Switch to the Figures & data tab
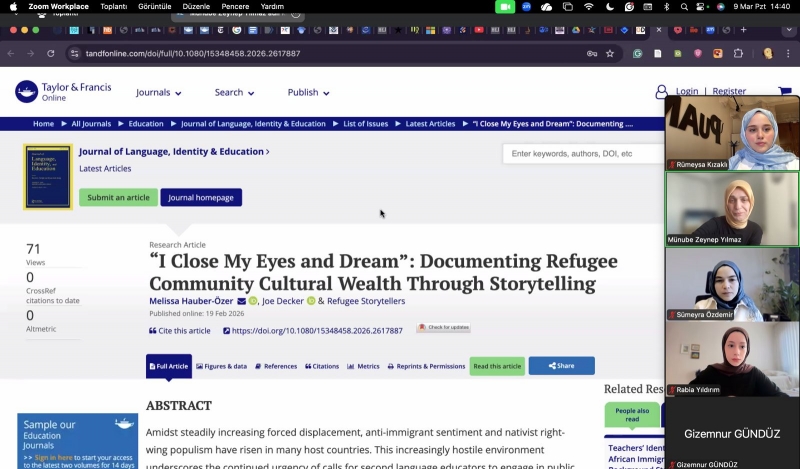The image size is (800, 469). coord(221,367)
